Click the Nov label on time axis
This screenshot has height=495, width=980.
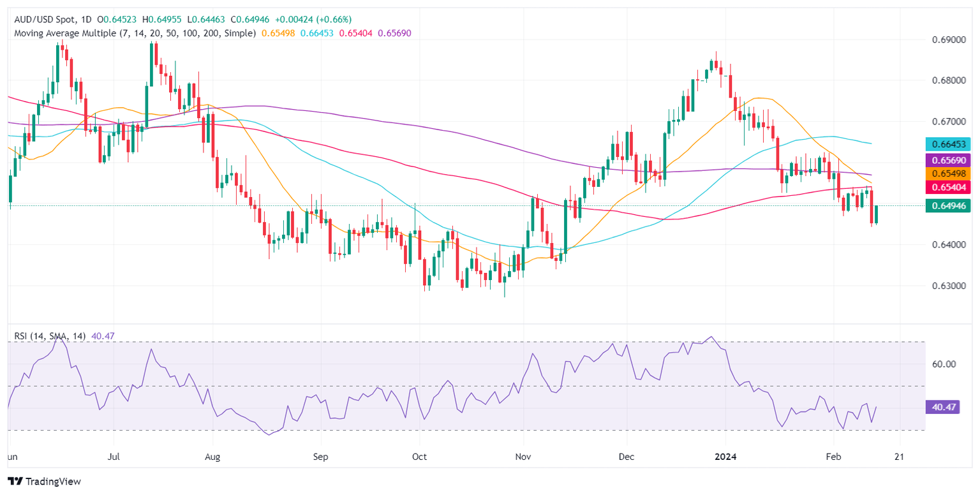coord(523,457)
